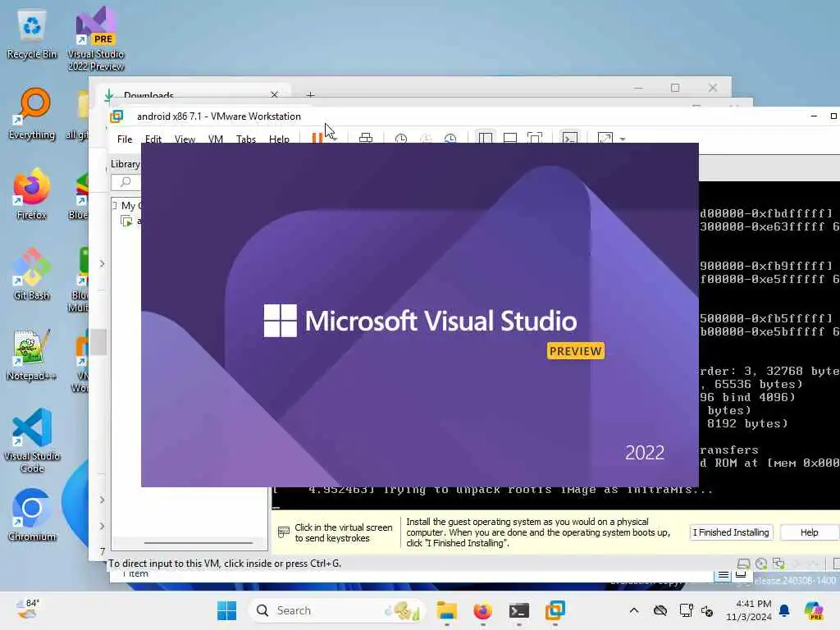This screenshot has height=630, width=840.
Task: Open the stretch guest dropdown arrow
Action: [623, 139]
